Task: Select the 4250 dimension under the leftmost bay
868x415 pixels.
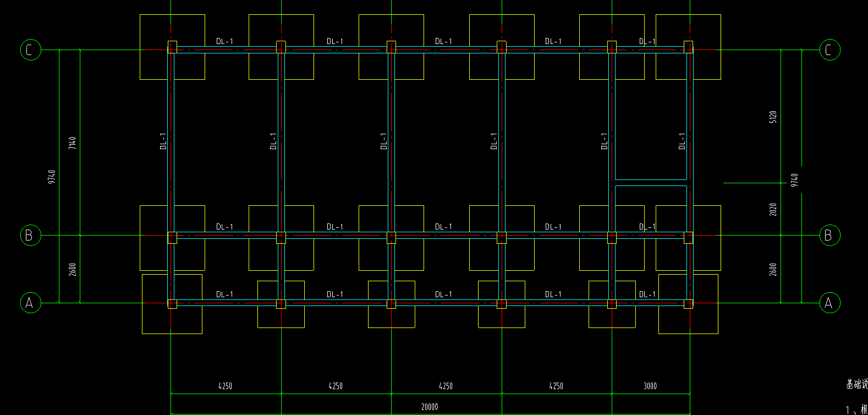Action: coord(225,386)
